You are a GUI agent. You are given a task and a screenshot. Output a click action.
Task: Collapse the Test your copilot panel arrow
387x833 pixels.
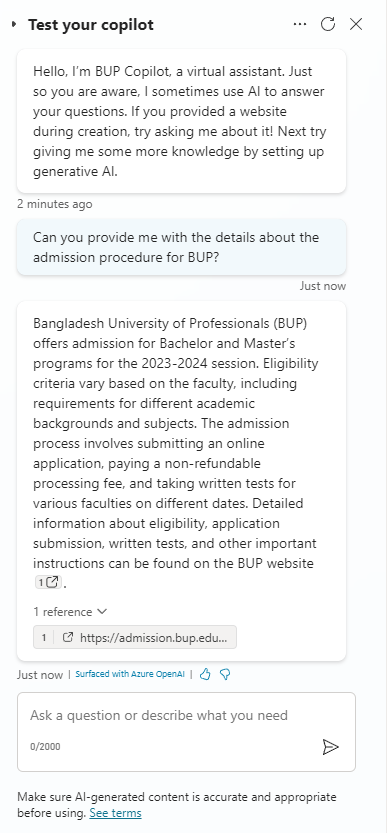click(14, 24)
